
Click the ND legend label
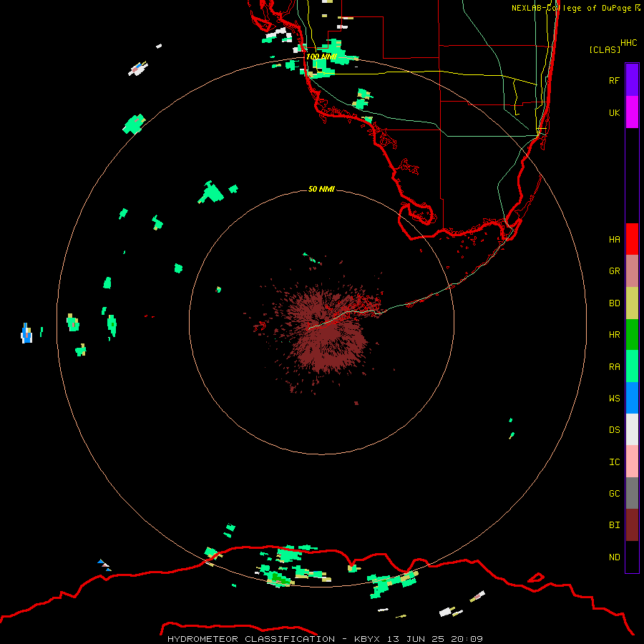(614, 557)
